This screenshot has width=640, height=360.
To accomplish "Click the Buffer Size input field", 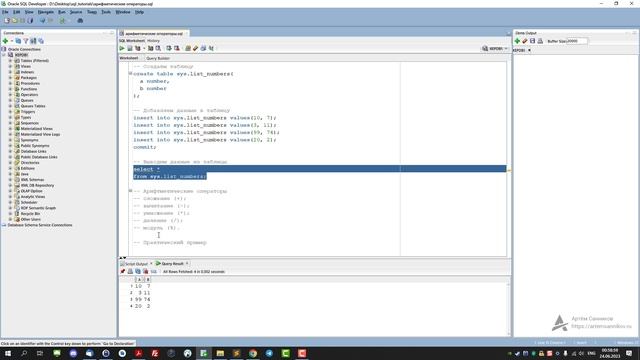I will point(577,41).
